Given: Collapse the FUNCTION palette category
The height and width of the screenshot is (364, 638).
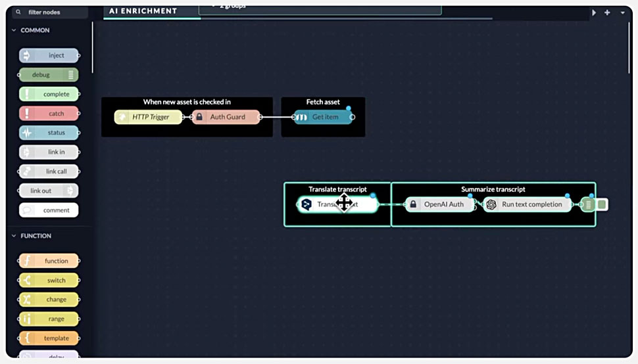Looking at the screenshot, I should [15, 236].
